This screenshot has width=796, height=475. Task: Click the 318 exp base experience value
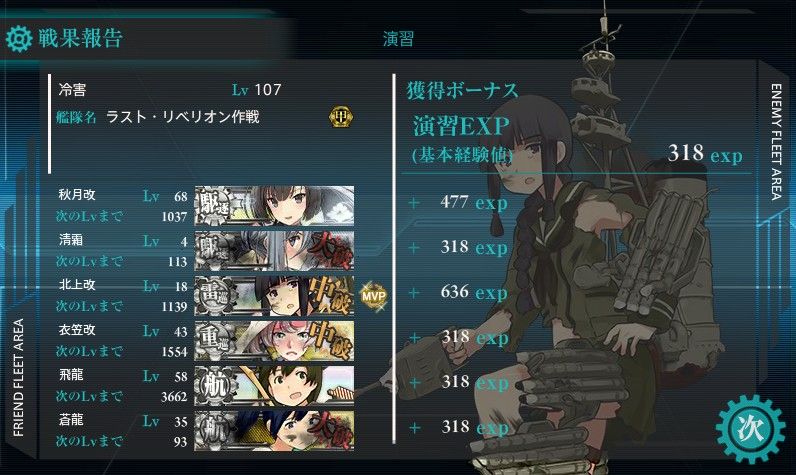click(705, 153)
